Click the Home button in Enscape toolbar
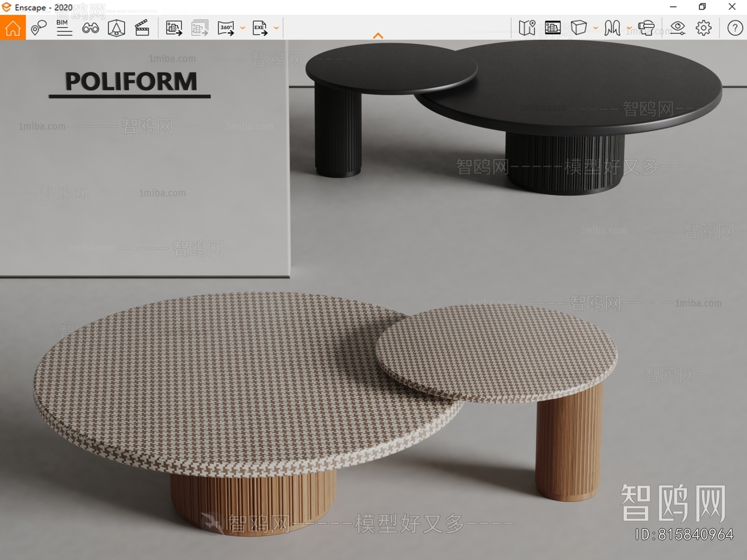 13,28
